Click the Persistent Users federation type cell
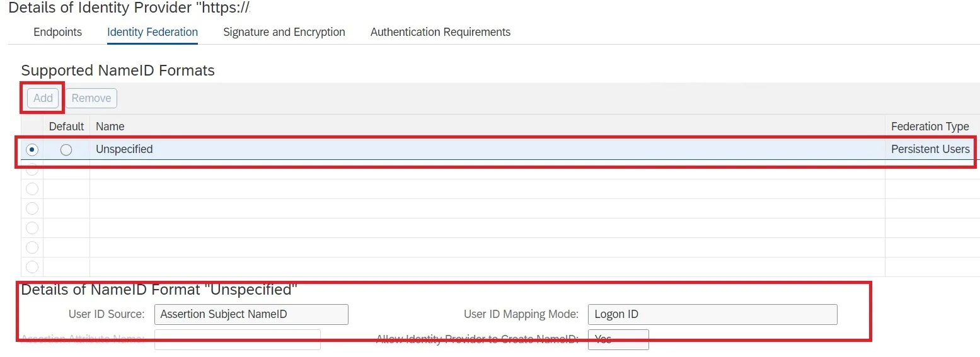980x357 pixels. tap(930, 149)
